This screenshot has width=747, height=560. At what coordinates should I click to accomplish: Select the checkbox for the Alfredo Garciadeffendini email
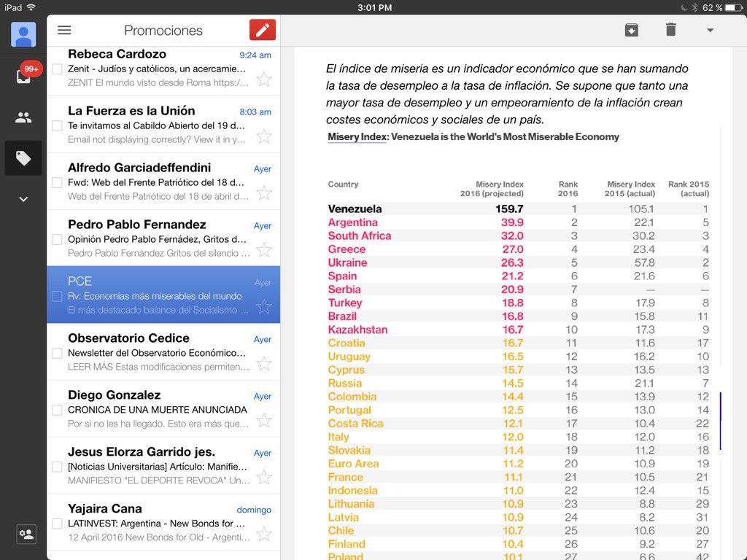tap(57, 182)
